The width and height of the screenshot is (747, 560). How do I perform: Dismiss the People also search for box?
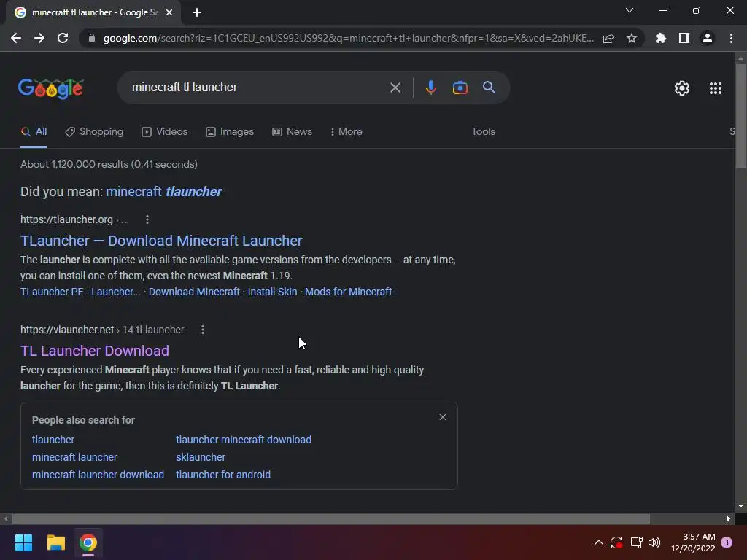pyautogui.click(x=443, y=417)
